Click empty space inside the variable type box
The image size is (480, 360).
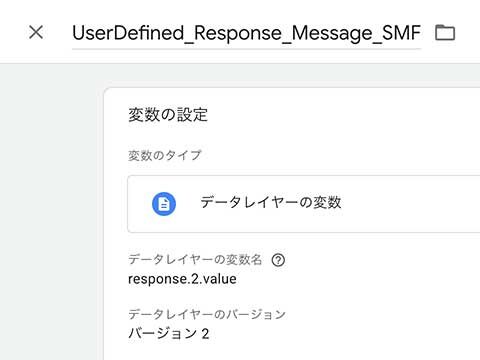pos(410,204)
